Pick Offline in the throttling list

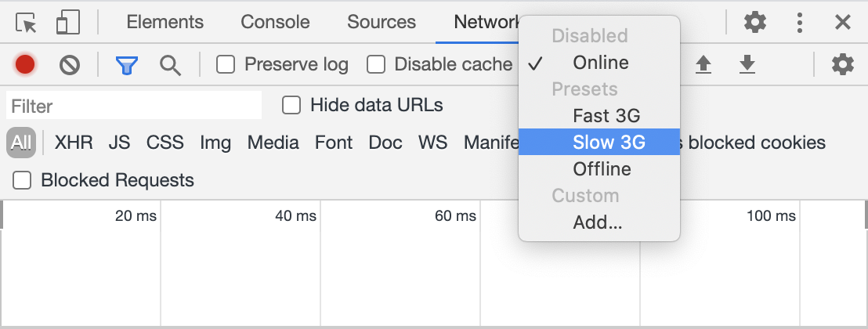pos(602,169)
